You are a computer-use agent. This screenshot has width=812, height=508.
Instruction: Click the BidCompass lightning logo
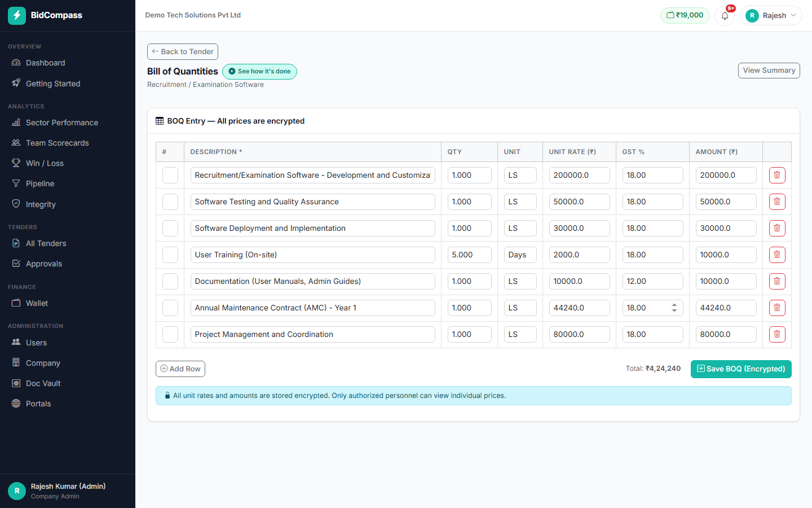point(17,15)
